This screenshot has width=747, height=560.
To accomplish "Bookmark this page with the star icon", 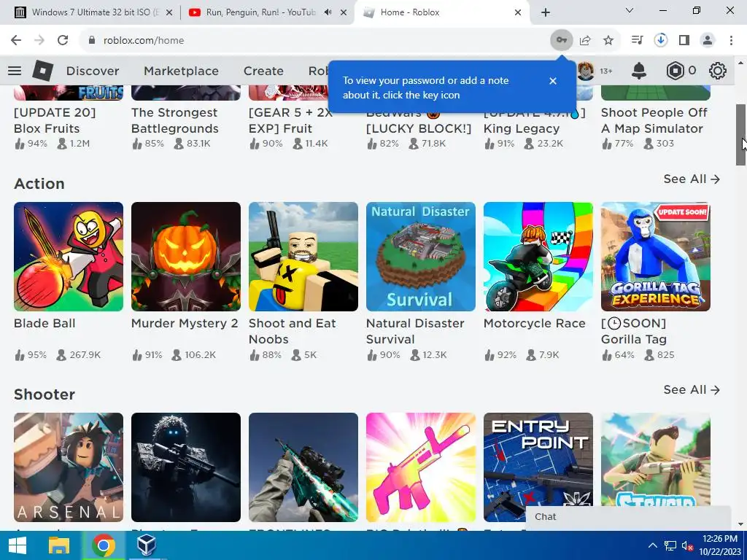I will click(608, 41).
